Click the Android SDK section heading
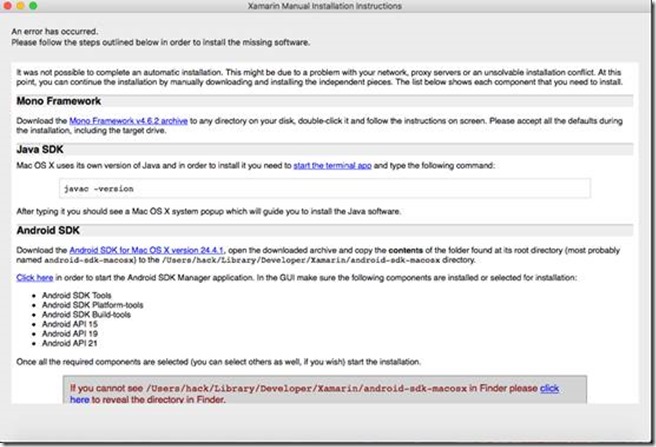Screen dimensions: 656x447 coord(48,230)
